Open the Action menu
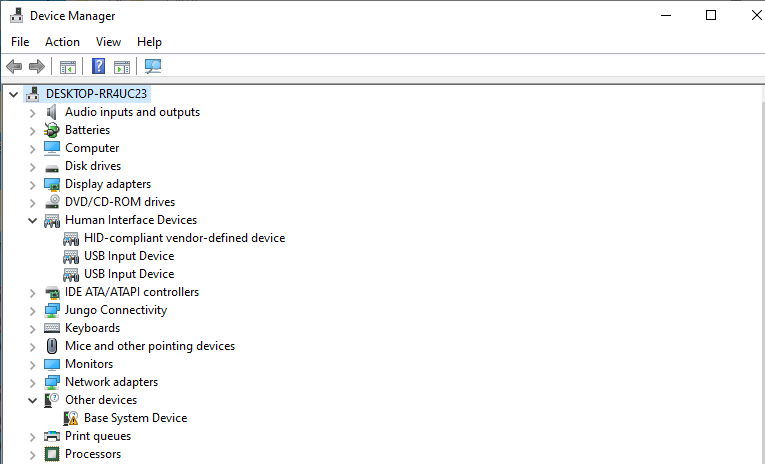Screen dimensions: 765x464 pyautogui.click(x=62, y=42)
